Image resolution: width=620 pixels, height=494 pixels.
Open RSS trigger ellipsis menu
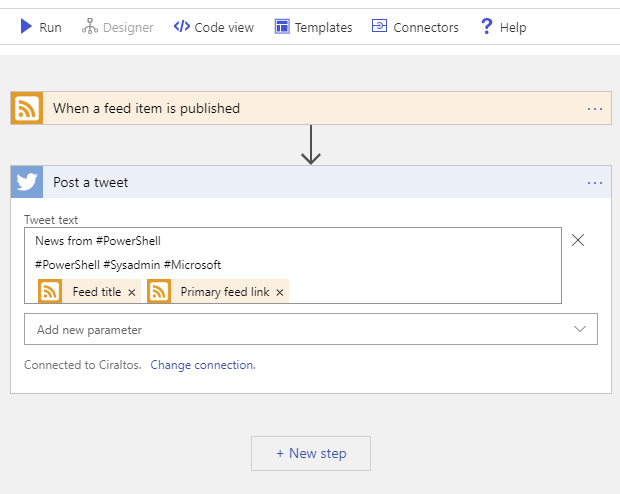(x=595, y=109)
